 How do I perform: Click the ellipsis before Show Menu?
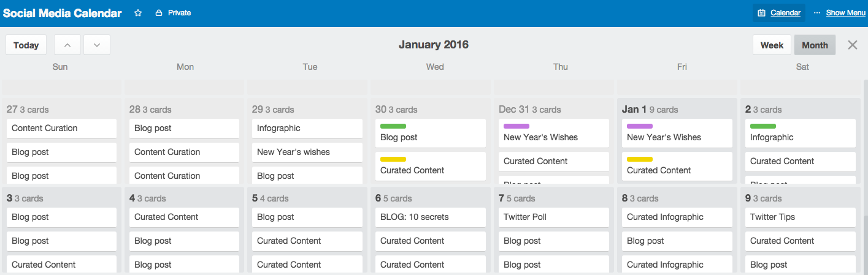(x=816, y=13)
